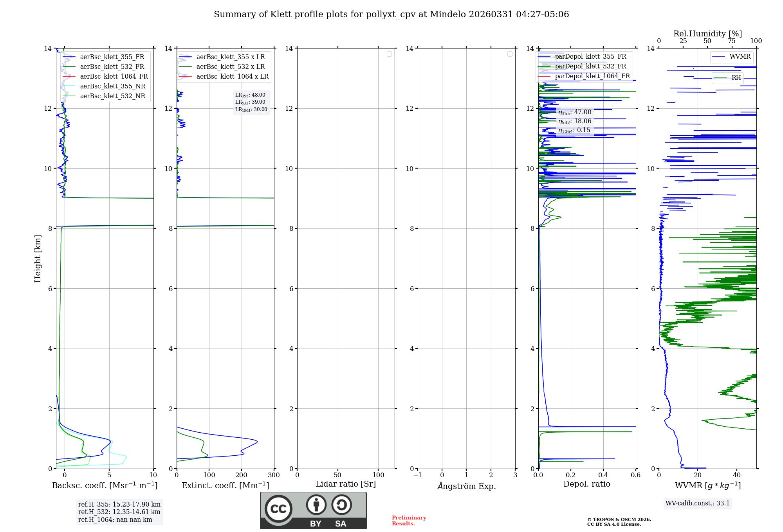The image size is (783, 532).
Task: Click the empty Ångström Exp. legend box
Action: [510, 54]
